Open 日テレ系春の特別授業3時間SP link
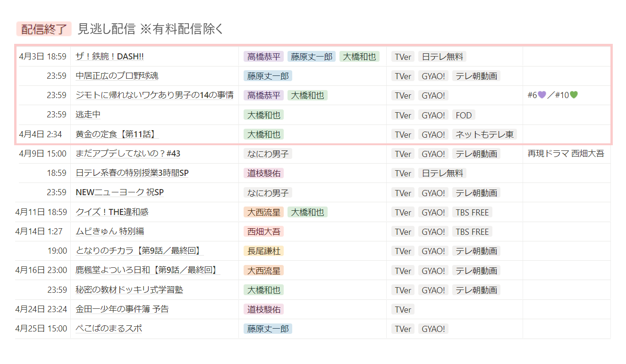626x364 pixels. pyautogui.click(x=132, y=173)
